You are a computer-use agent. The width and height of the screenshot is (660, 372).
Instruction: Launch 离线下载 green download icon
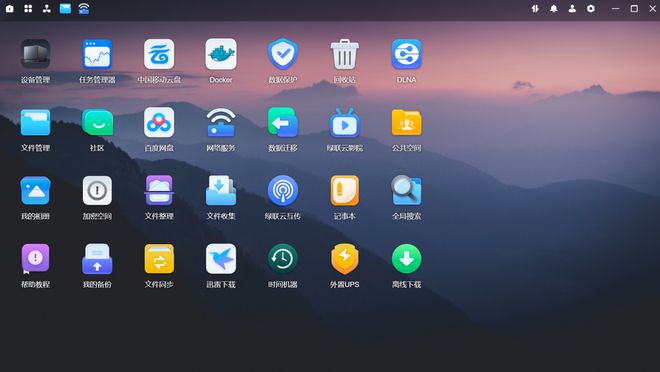pyautogui.click(x=407, y=259)
